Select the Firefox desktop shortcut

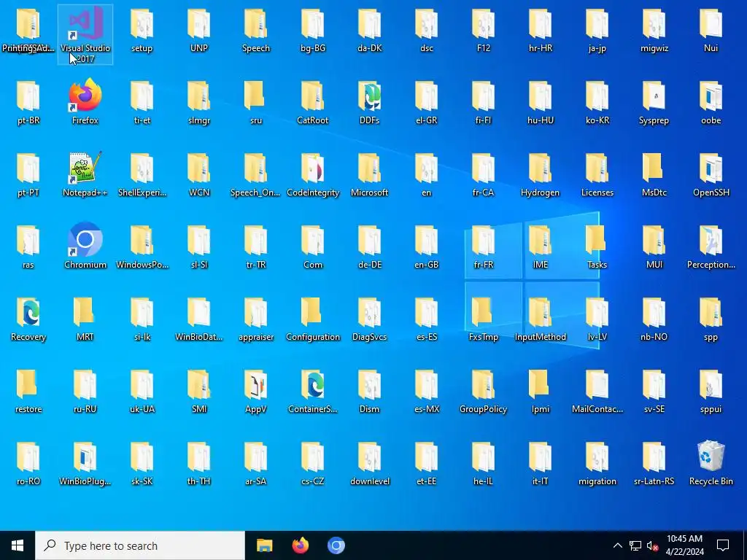click(x=85, y=101)
